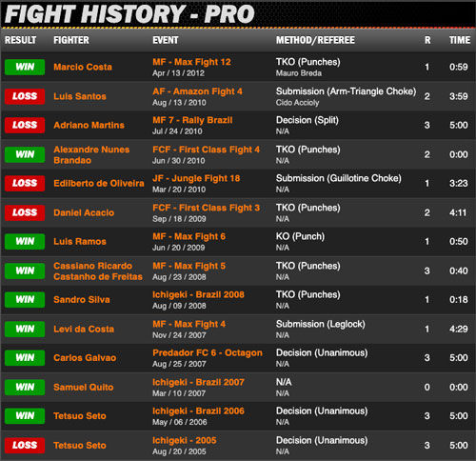The width and height of the screenshot is (476, 461).
Task: Click time value '0:59'
Action: (459, 67)
